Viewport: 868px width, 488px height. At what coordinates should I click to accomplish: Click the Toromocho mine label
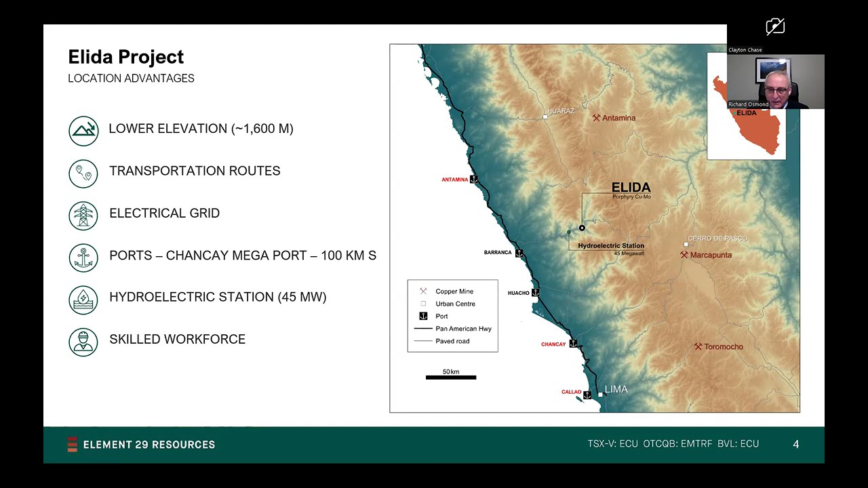(724, 346)
